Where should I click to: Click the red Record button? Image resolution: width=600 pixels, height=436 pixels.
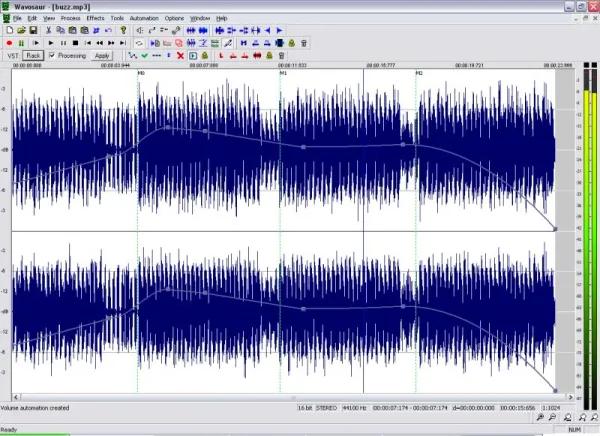coord(9,43)
